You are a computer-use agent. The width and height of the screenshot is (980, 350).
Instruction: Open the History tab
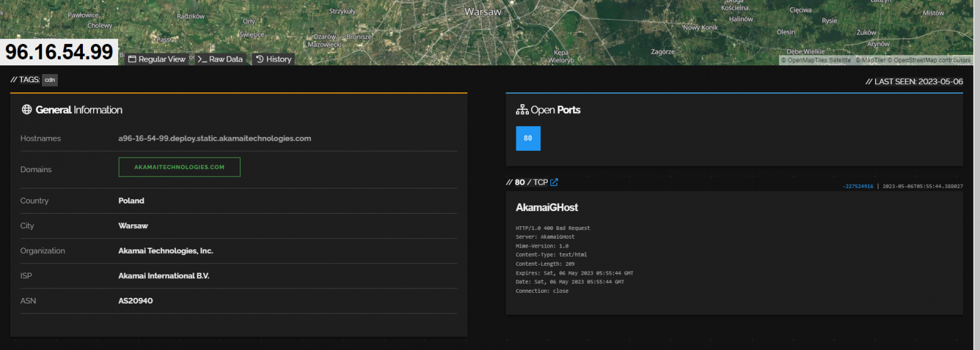[x=273, y=59]
